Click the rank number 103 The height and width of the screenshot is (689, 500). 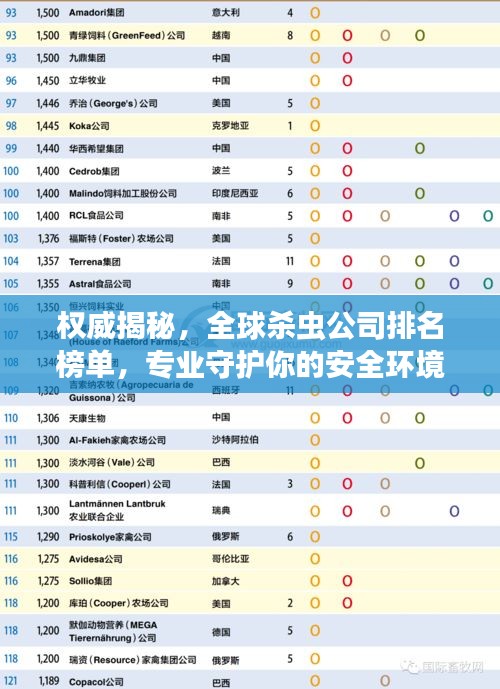pos(11,239)
